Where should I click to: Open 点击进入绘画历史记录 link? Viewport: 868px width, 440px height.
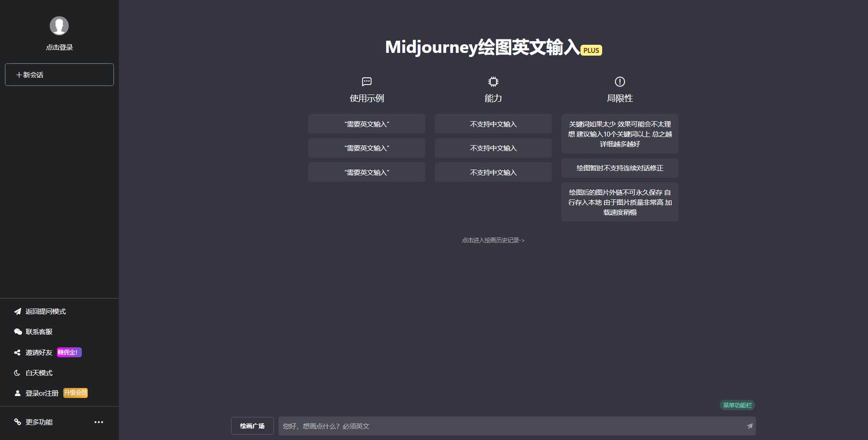(493, 240)
